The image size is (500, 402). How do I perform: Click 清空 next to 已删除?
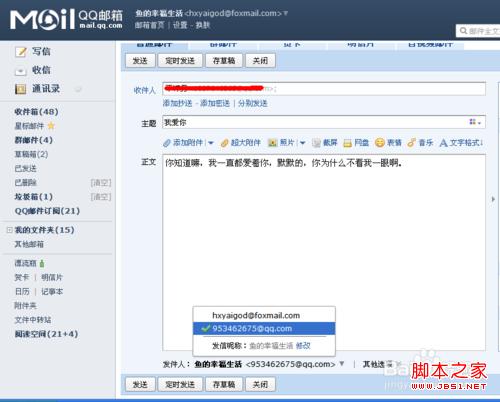(101, 183)
